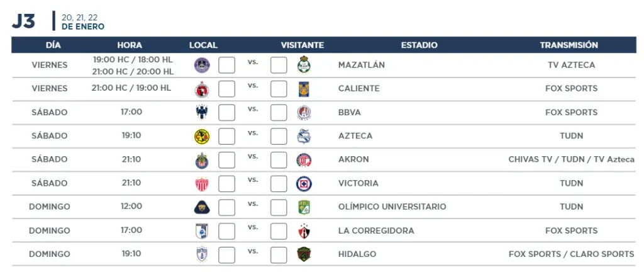Click local score box in Victoria row
This screenshot has height=272, width=644.
click(226, 184)
